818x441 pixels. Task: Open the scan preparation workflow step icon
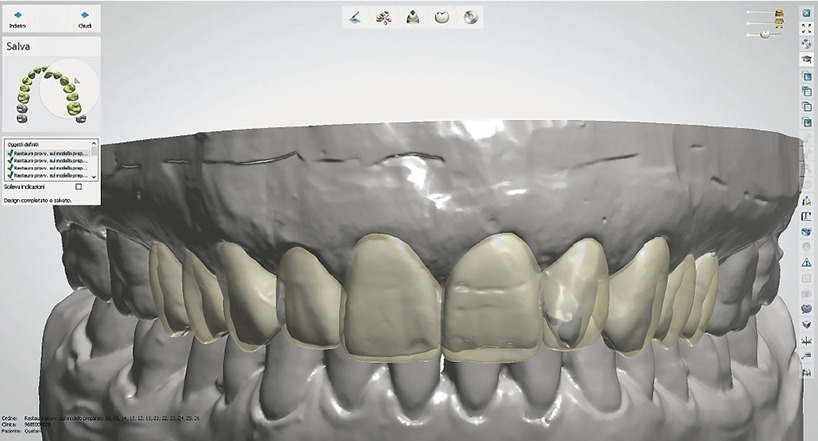(x=355, y=17)
